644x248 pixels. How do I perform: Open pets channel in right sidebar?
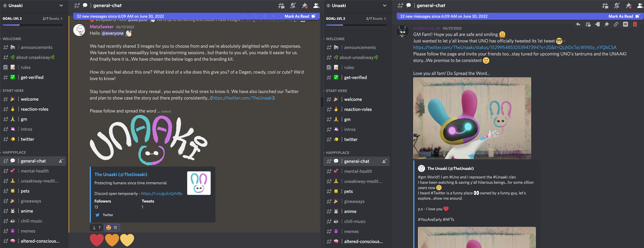coord(357,191)
